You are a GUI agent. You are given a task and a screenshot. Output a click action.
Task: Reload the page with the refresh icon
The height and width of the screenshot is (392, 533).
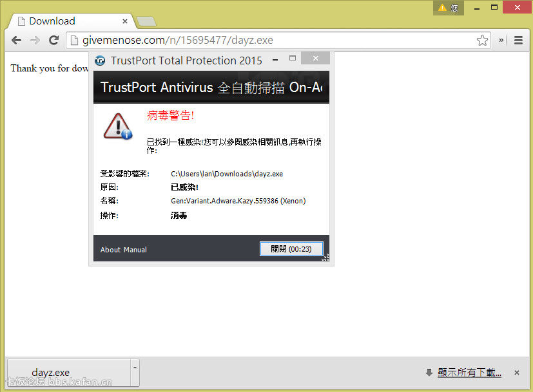pyautogui.click(x=53, y=41)
